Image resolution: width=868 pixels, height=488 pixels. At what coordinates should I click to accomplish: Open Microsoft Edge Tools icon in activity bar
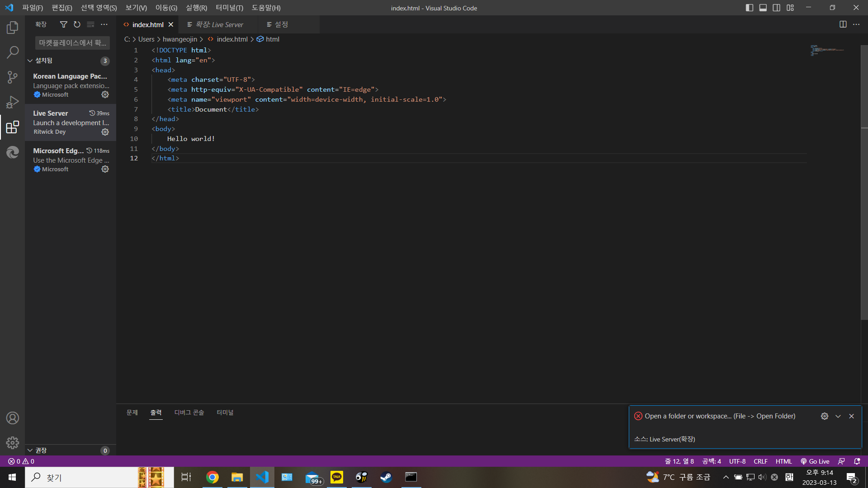12,152
